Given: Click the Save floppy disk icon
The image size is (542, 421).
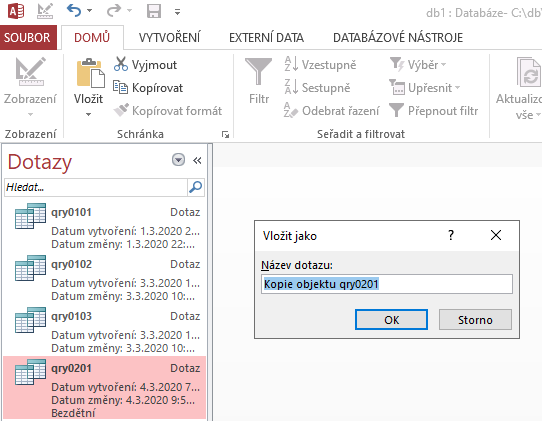Looking at the screenshot, I should click(x=154, y=11).
